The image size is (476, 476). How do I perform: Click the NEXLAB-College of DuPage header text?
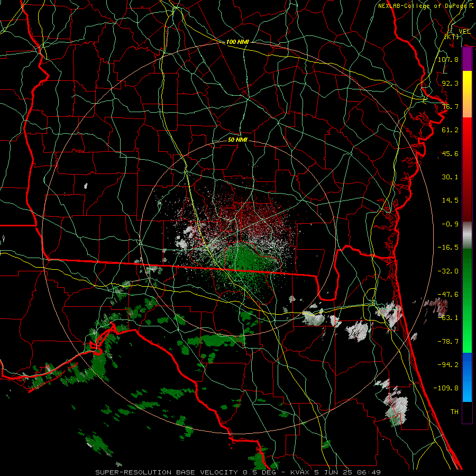(x=424, y=6)
